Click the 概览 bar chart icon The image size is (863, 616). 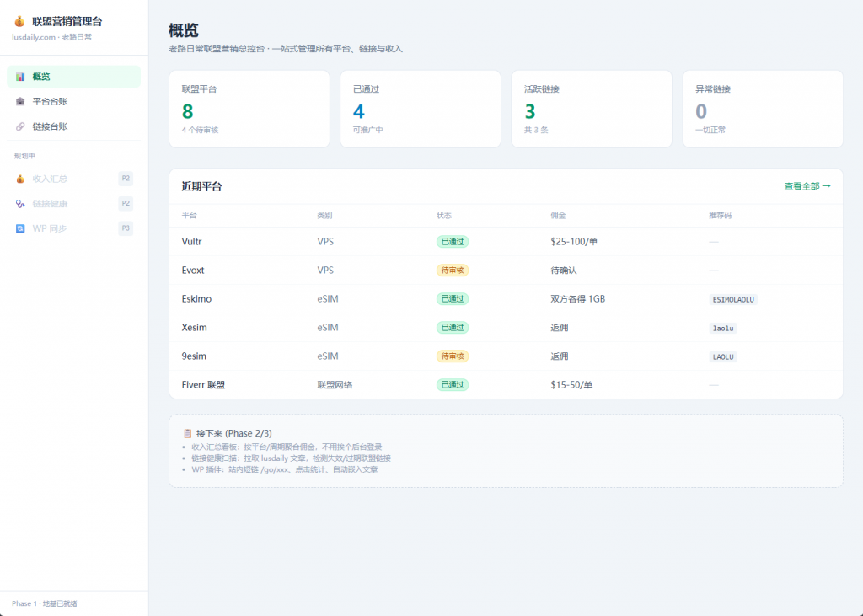click(x=20, y=77)
